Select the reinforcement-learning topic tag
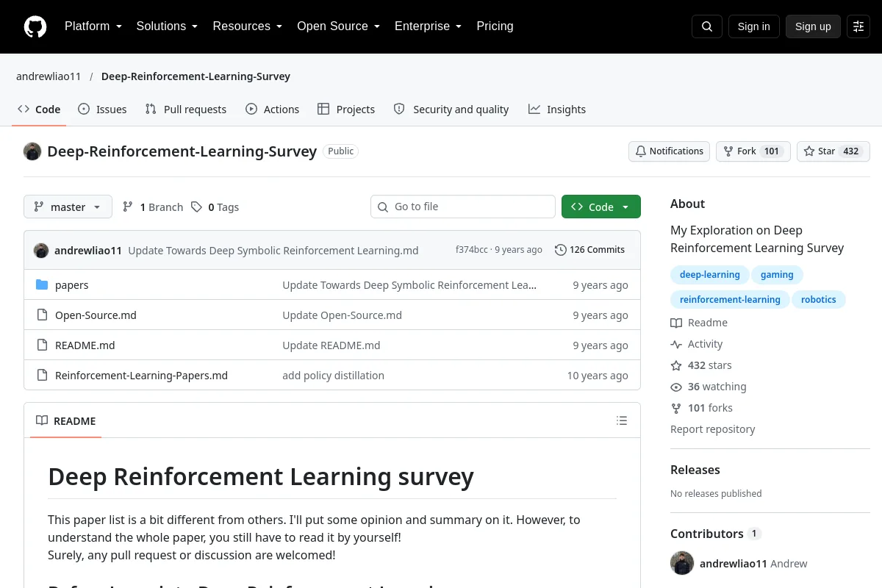Image resolution: width=882 pixels, height=588 pixels. click(730, 300)
